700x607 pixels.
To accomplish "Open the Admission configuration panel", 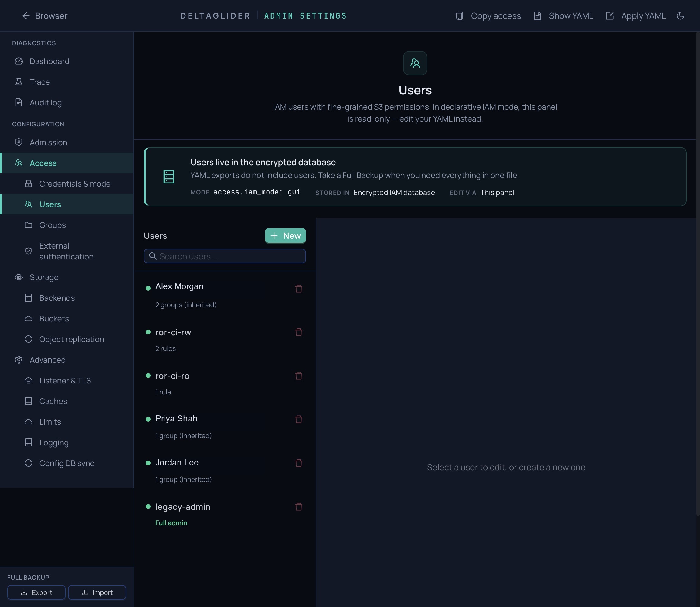I will click(48, 142).
